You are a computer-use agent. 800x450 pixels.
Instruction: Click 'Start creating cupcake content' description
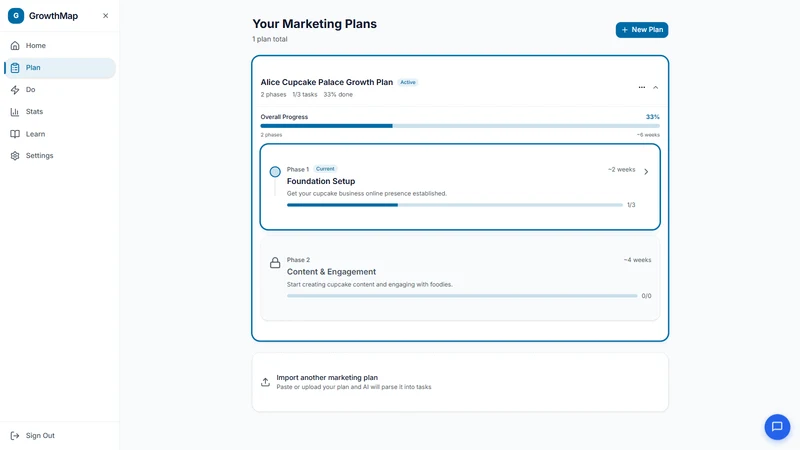369,285
